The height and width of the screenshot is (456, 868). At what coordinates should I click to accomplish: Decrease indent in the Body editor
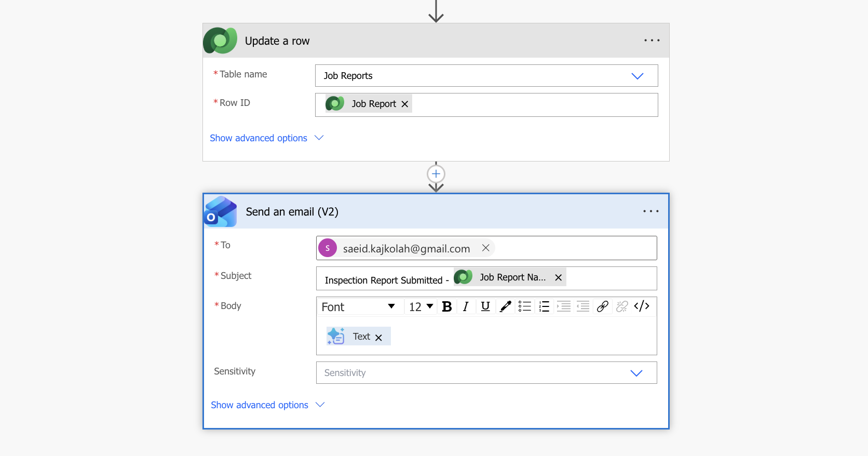coord(583,307)
